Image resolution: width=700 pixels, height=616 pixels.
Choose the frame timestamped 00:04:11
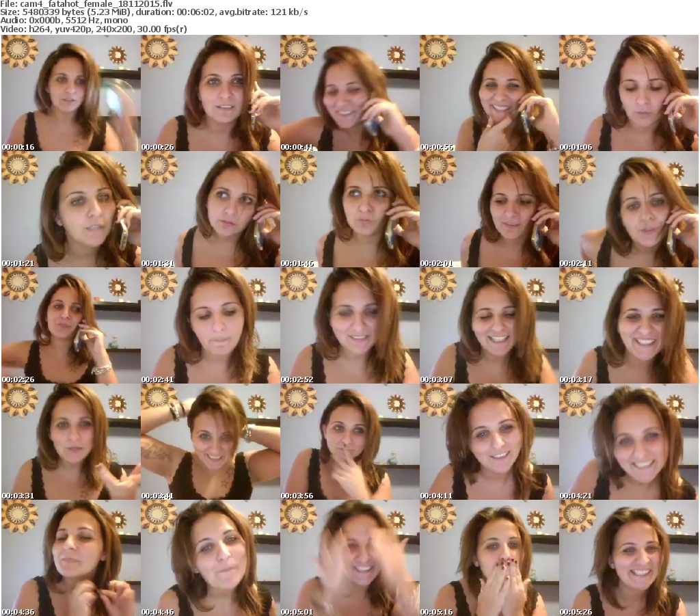pos(489,442)
